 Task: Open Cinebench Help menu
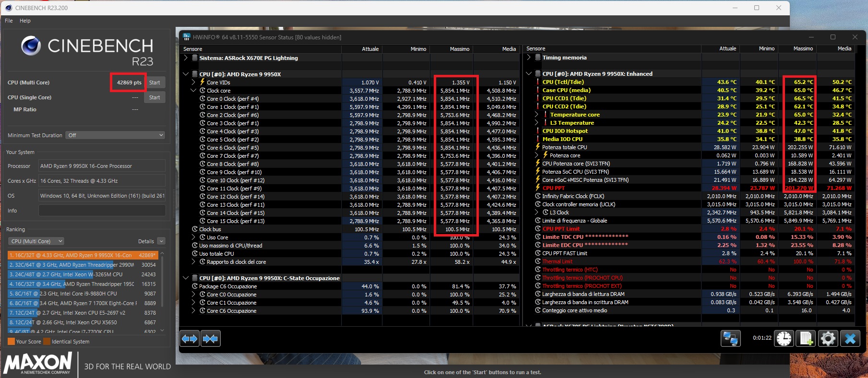click(x=25, y=21)
